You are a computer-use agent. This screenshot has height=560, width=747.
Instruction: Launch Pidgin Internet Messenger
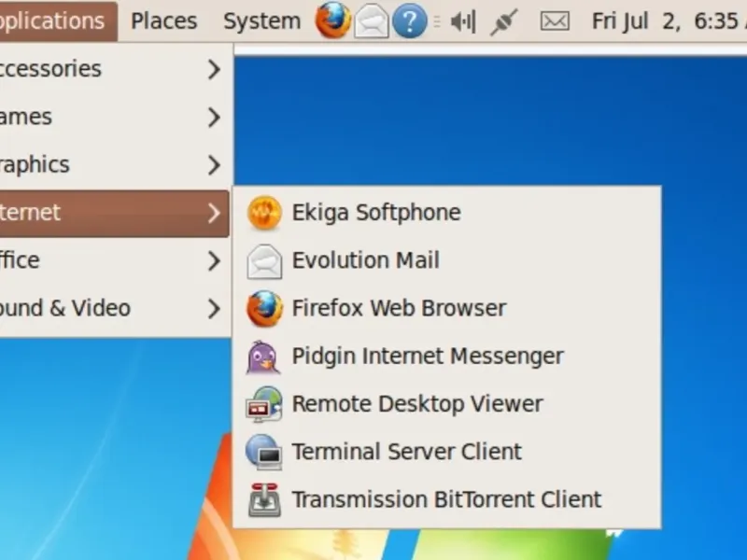[447, 357]
